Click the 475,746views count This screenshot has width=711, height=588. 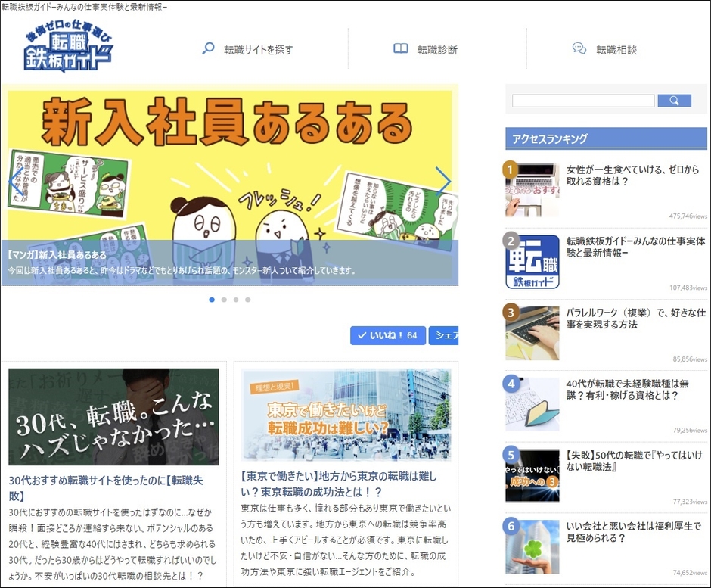(688, 216)
